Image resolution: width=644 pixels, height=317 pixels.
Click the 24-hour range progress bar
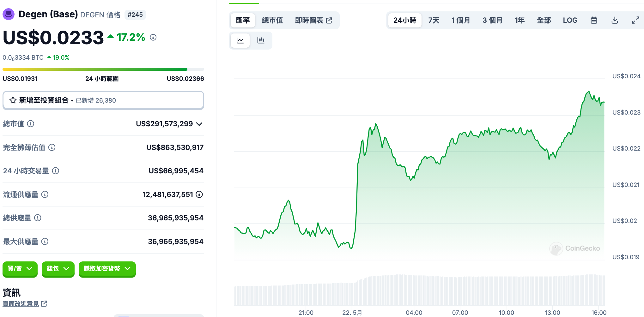pyautogui.click(x=103, y=69)
